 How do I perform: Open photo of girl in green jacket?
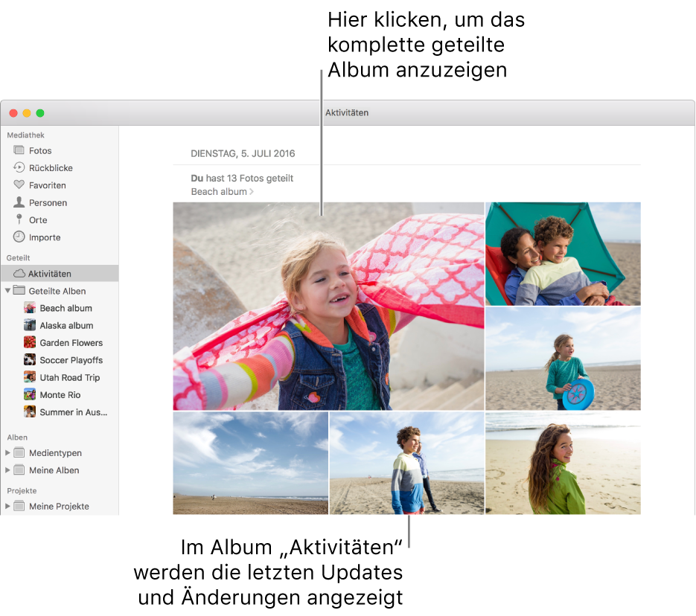point(563,463)
